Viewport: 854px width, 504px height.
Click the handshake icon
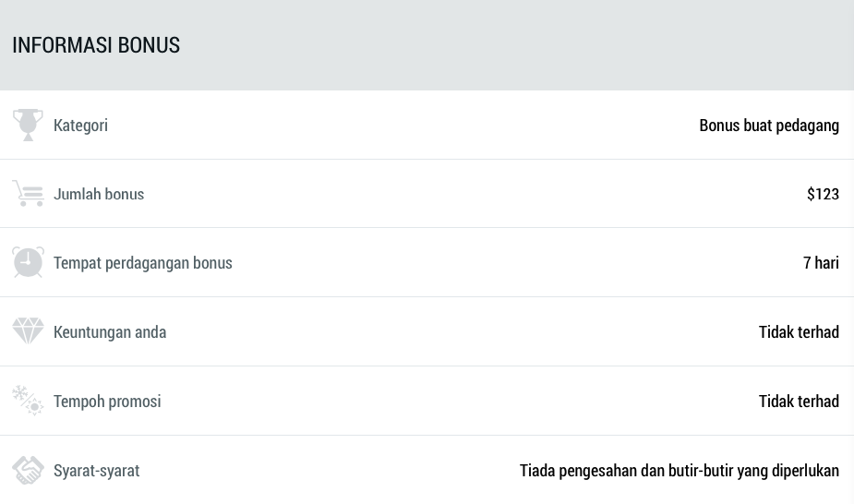point(28,470)
